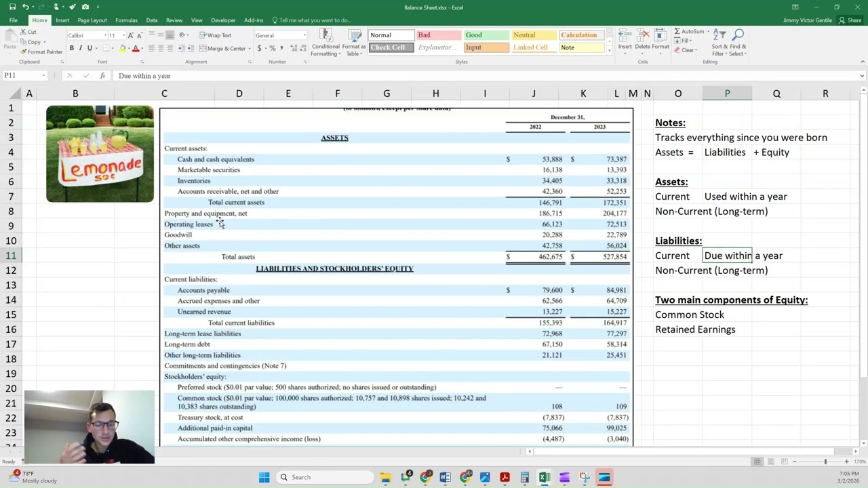
Task: Apply comma style
Action: [281, 48]
